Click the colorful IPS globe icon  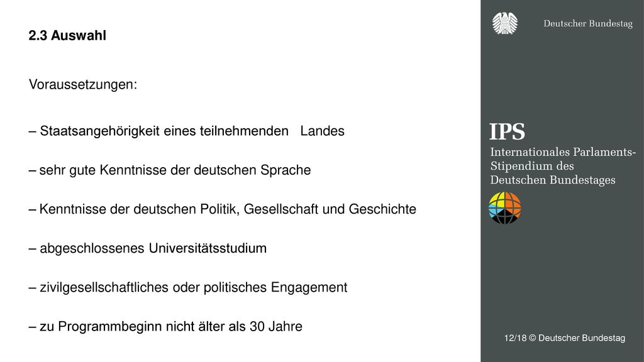tap(505, 208)
